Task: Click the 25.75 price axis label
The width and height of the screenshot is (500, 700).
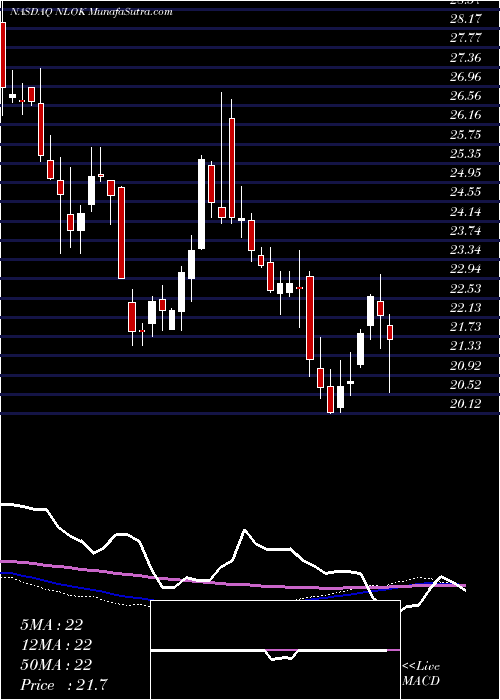Action: pyautogui.click(x=466, y=135)
